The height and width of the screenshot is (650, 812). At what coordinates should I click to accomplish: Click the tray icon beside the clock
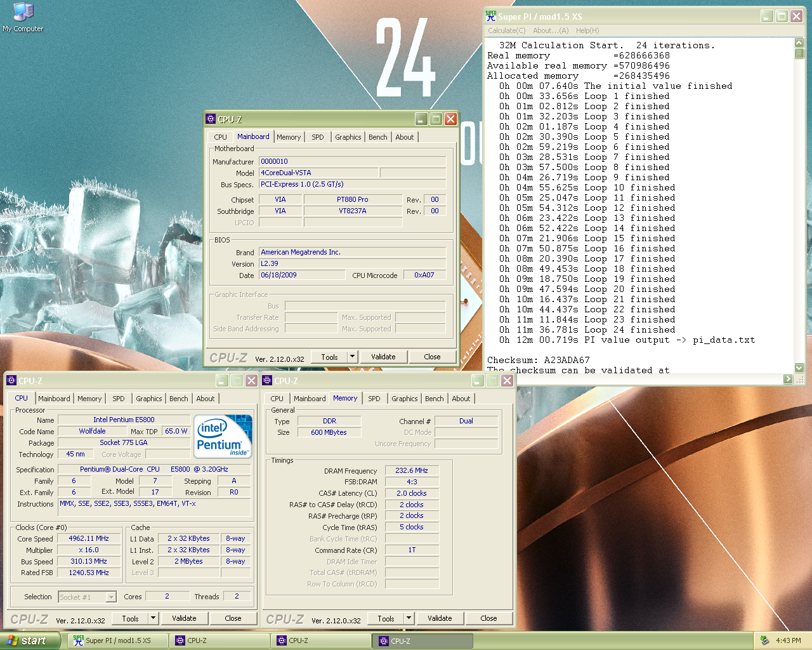(764, 640)
